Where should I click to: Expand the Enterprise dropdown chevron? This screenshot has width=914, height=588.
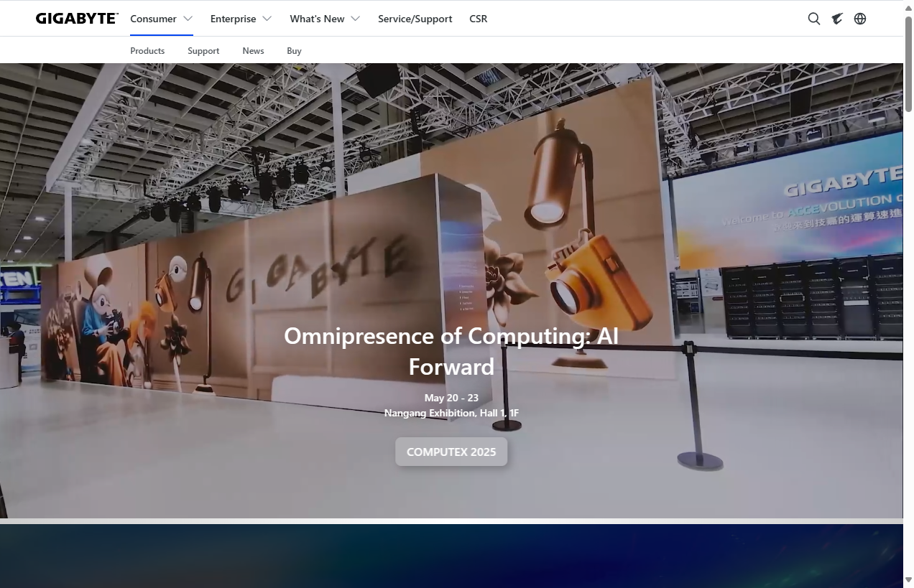[x=267, y=19]
